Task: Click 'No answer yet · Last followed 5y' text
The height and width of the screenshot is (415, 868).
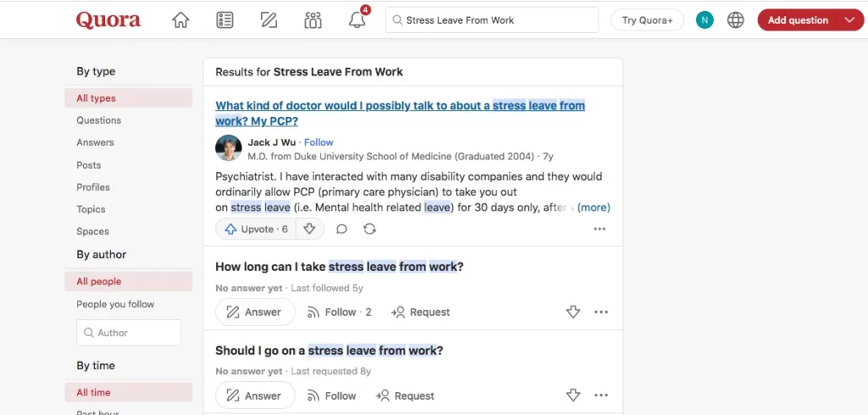Action: click(290, 288)
